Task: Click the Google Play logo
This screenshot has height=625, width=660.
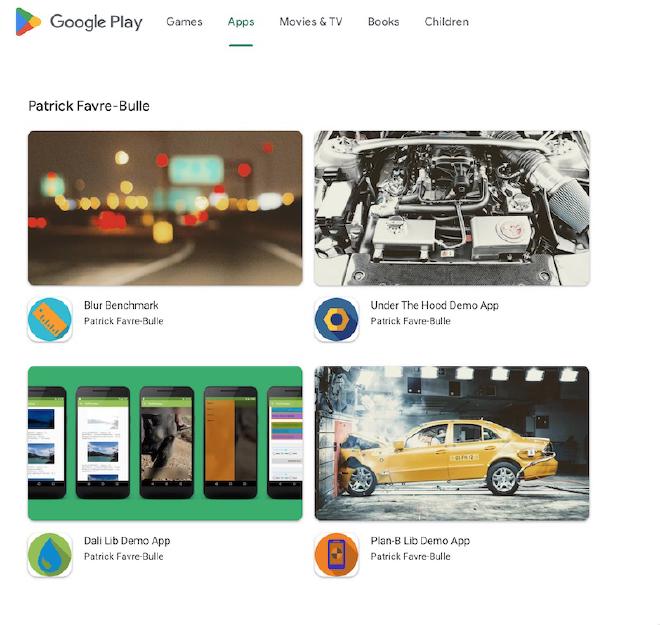Action: click(79, 22)
